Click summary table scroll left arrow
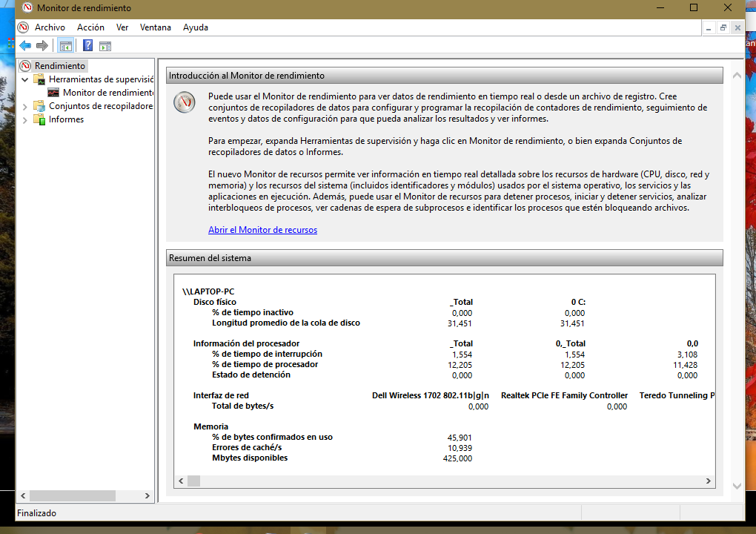 (x=181, y=481)
